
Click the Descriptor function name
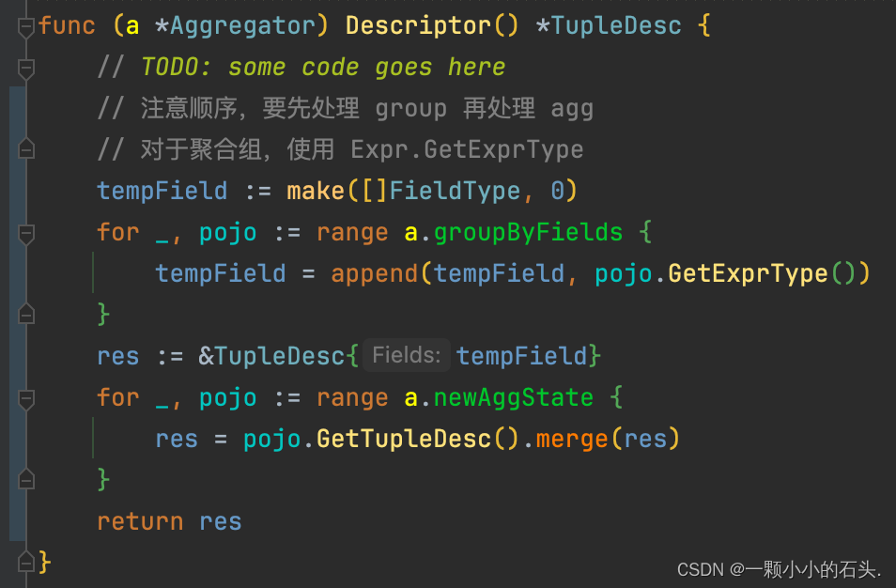418,25
